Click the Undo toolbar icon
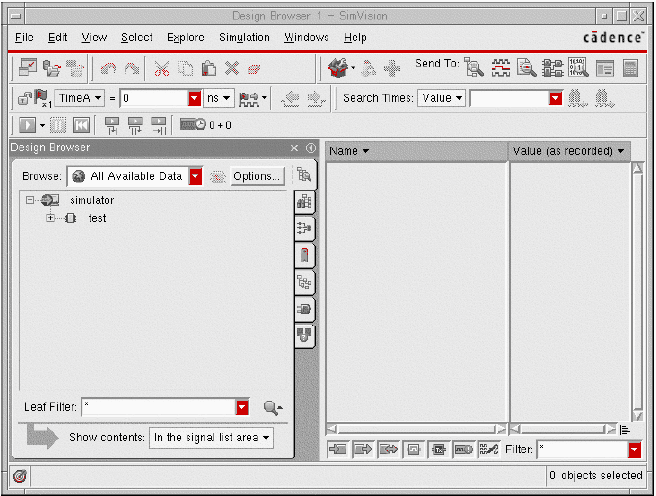The width and height of the screenshot is (656, 496). click(108, 68)
